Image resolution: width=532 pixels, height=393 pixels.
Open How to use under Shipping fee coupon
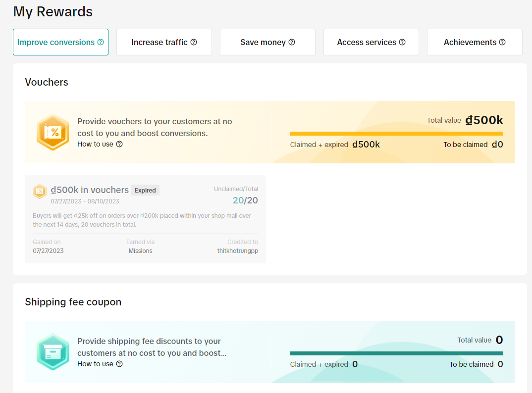coord(96,364)
